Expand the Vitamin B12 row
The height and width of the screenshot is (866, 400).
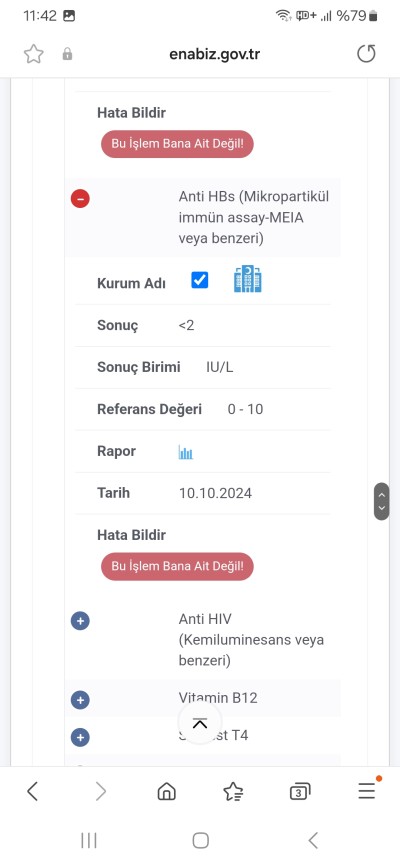[x=80, y=700]
